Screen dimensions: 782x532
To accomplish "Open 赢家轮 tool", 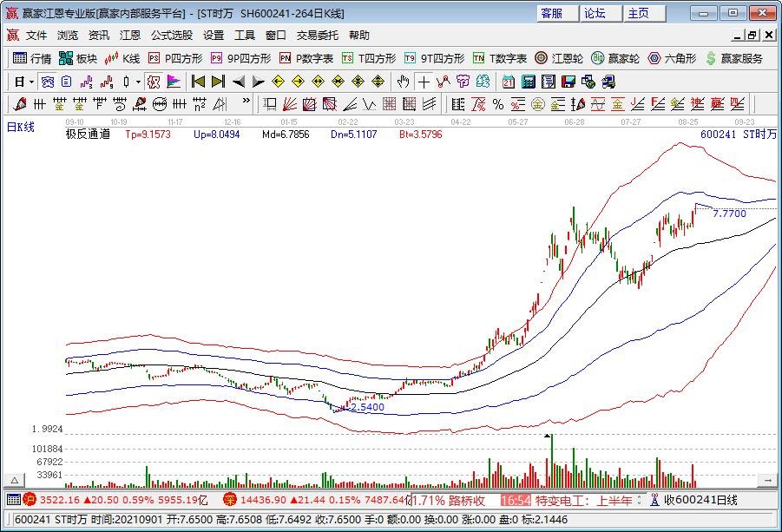I will 615,58.
